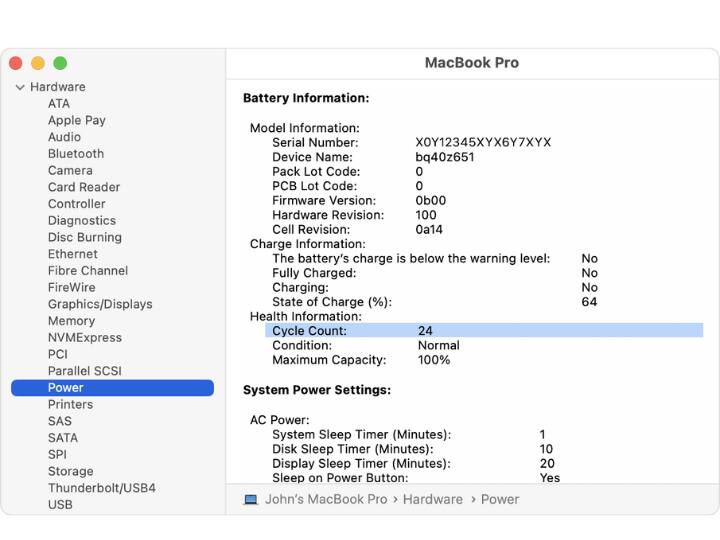Viewport: 720px width, 540px height.
Task: Close the window with red button
Action: click(x=16, y=63)
